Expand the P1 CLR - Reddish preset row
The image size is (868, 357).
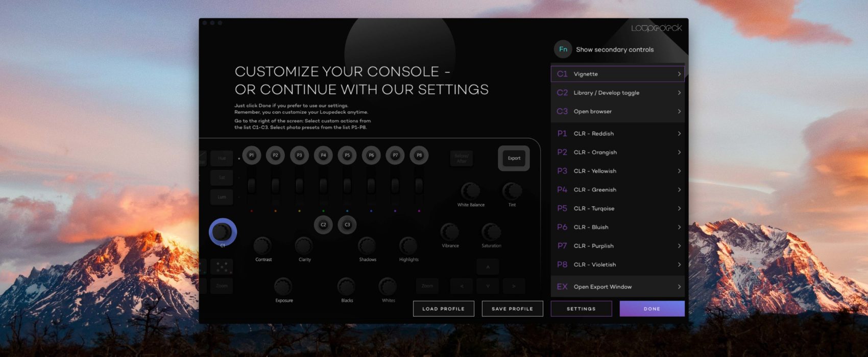point(618,134)
